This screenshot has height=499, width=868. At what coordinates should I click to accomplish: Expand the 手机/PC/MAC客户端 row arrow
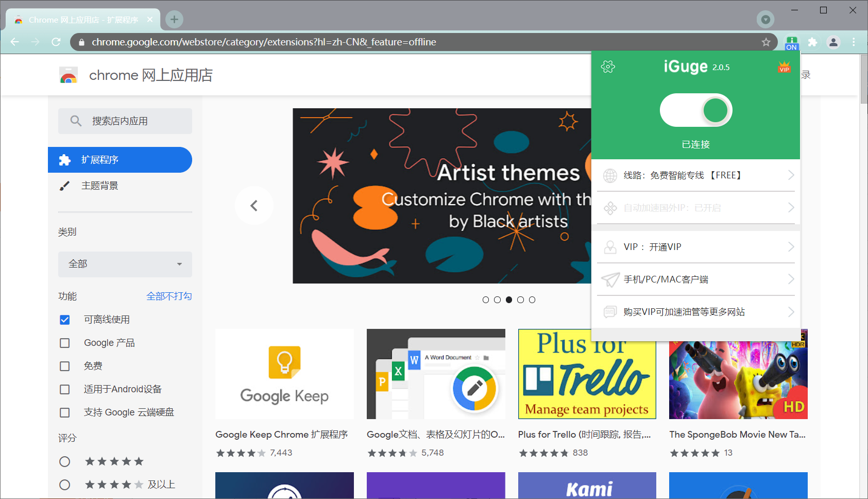pyautogui.click(x=791, y=279)
